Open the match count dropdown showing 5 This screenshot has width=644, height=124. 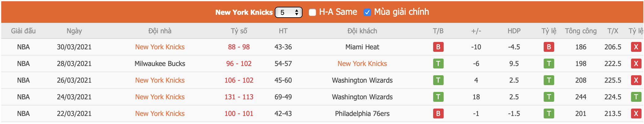pos(288,12)
